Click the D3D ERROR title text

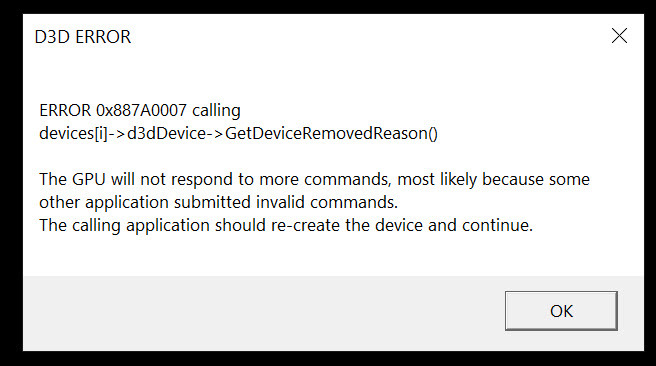coord(83,37)
